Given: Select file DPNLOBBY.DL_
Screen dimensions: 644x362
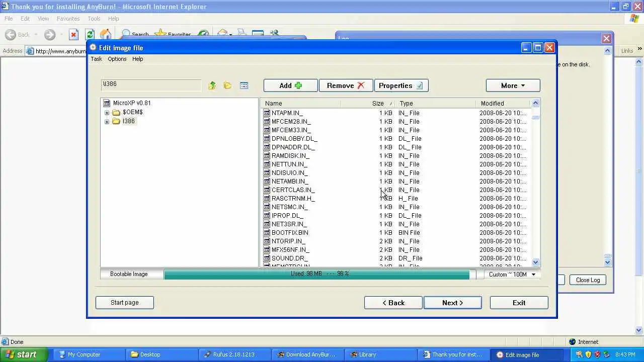Looking at the screenshot, I should pos(294,139).
